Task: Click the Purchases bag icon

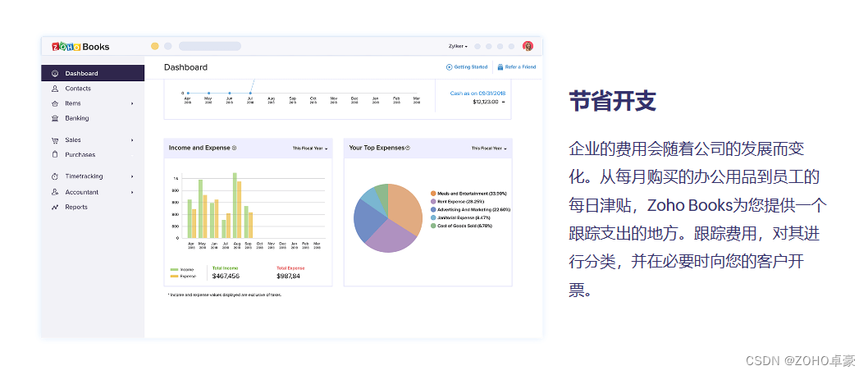Action: pos(55,154)
